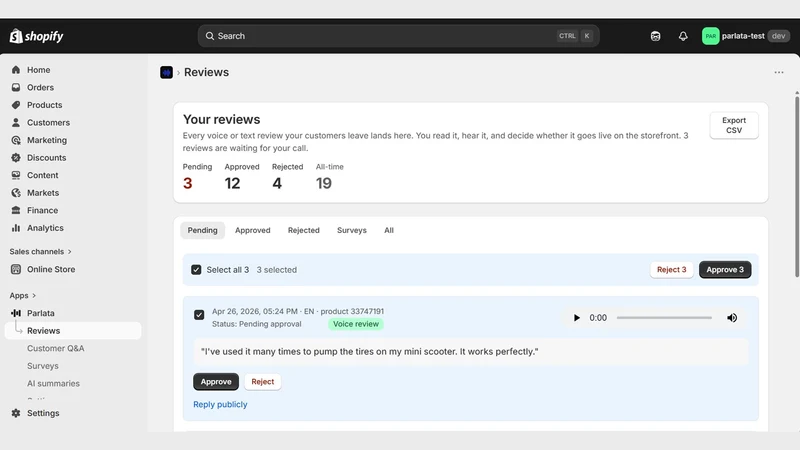This screenshot has width=800, height=450.
Task: Click the search magnifier icon
Action: [x=210, y=36]
